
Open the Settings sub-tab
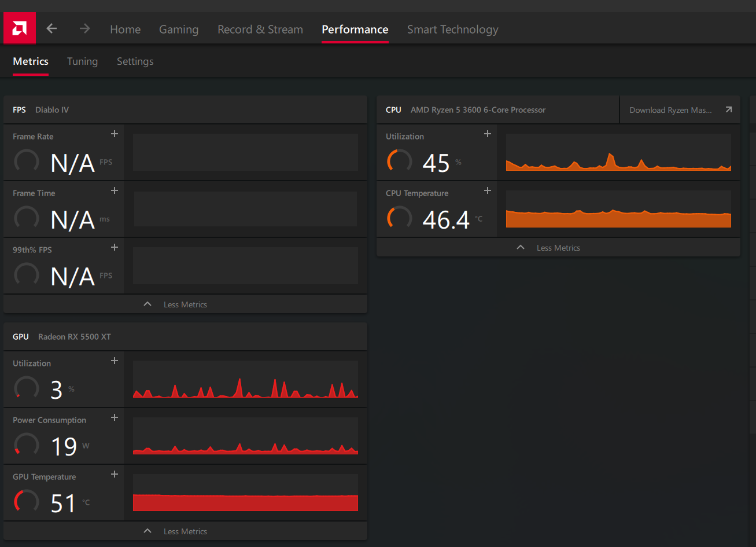tap(135, 61)
